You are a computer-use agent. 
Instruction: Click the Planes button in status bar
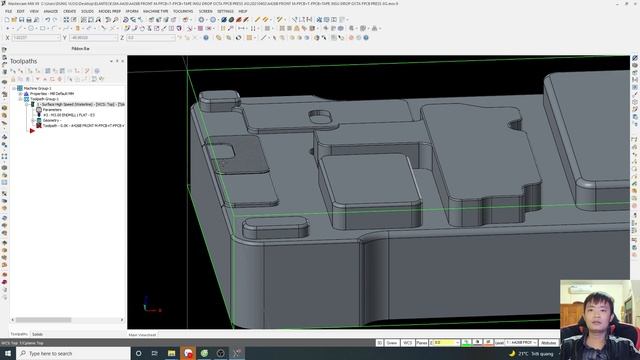pos(422,342)
